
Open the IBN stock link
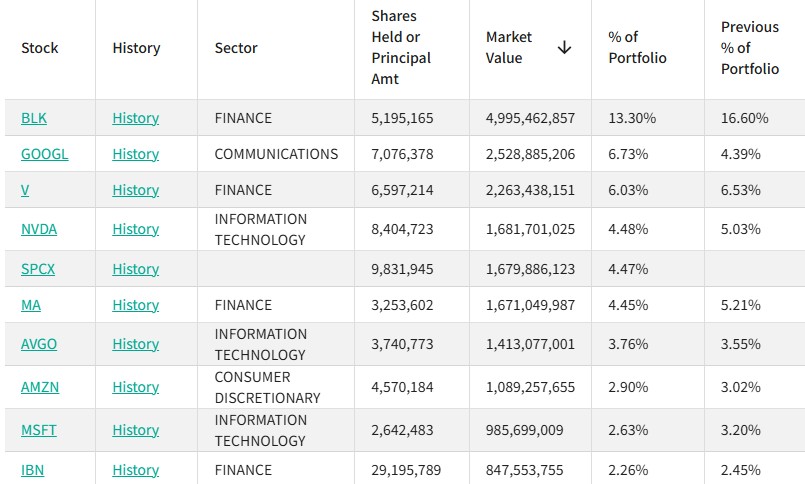32,470
